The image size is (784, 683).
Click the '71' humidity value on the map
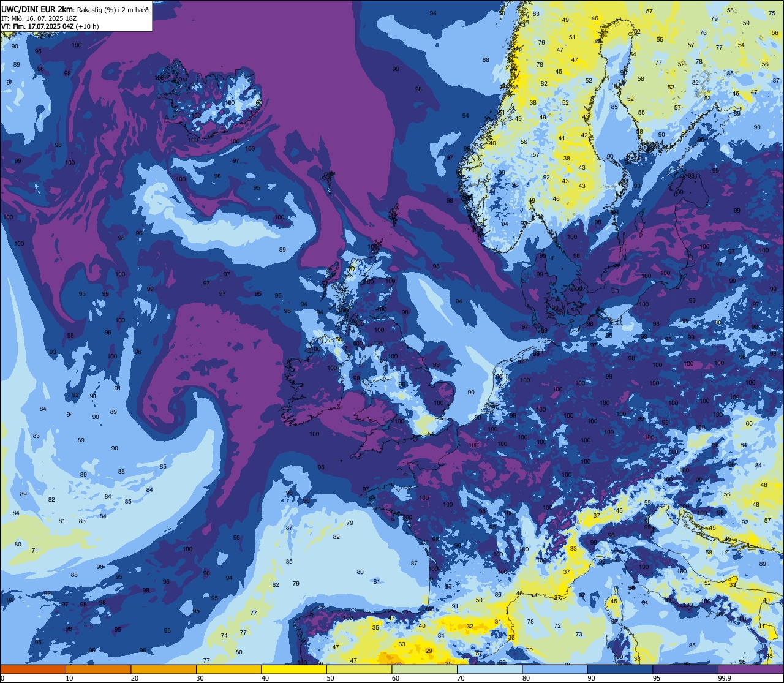tap(35, 550)
